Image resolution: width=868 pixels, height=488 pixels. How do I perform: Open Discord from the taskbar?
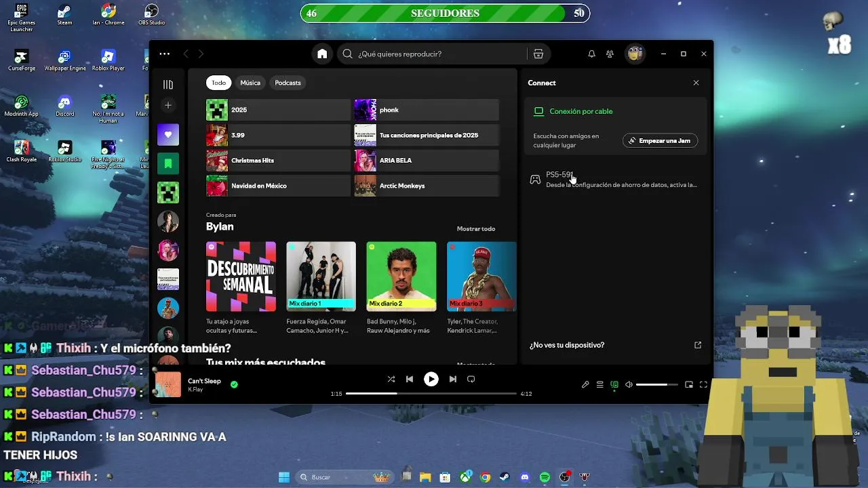coord(525,477)
